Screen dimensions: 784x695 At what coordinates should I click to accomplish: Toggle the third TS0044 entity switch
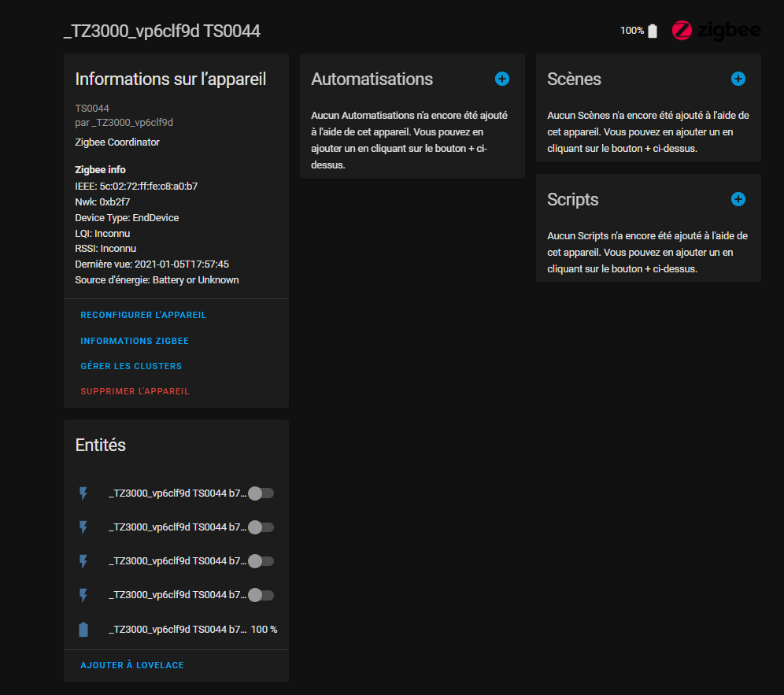[261, 561]
